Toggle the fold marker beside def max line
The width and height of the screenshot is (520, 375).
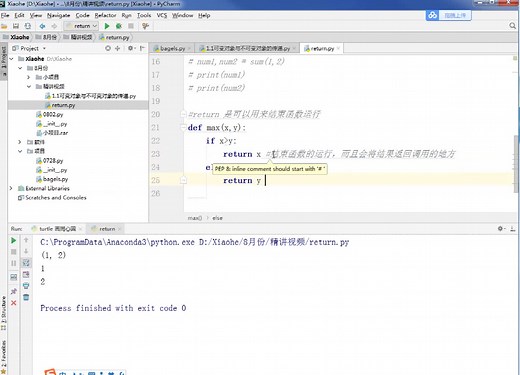(183, 127)
